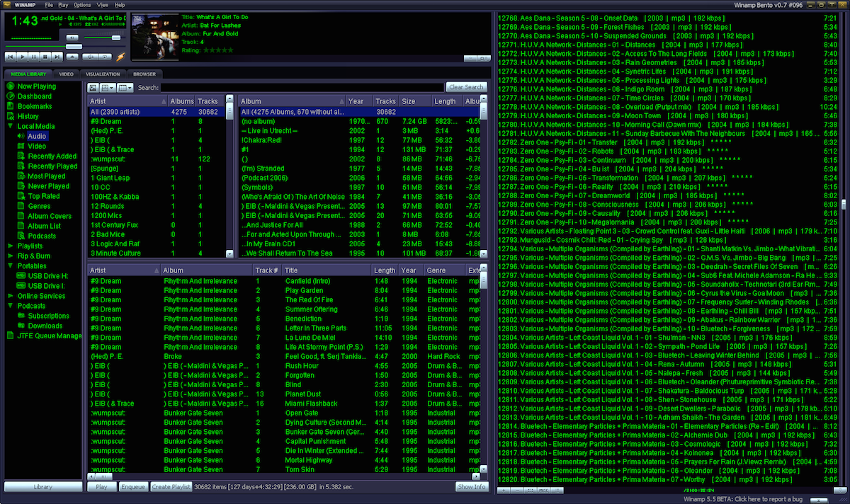
Task: Open the Options menu
Action: tap(82, 5)
